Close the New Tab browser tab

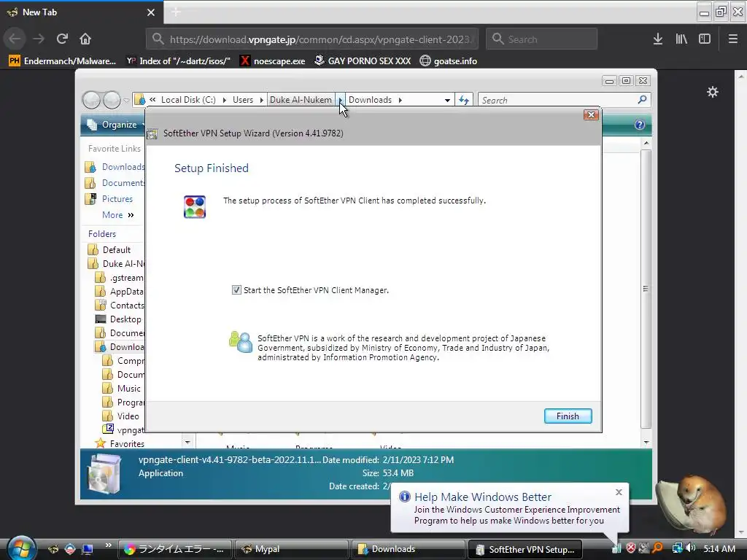tap(151, 12)
